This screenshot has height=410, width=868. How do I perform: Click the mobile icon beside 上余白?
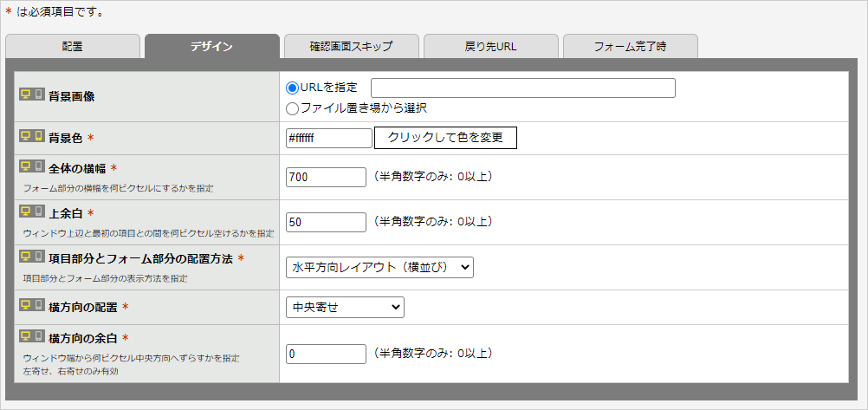pyautogui.click(x=39, y=212)
